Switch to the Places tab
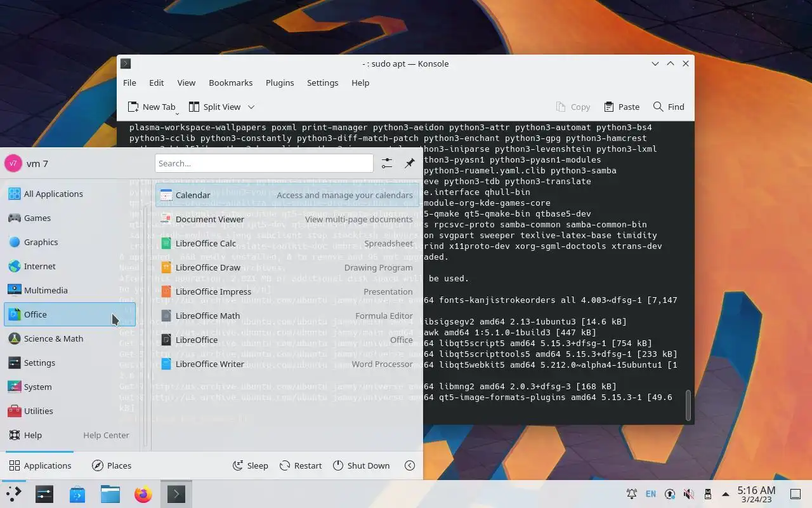The image size is (812, 508). click(x=112, y=465)
